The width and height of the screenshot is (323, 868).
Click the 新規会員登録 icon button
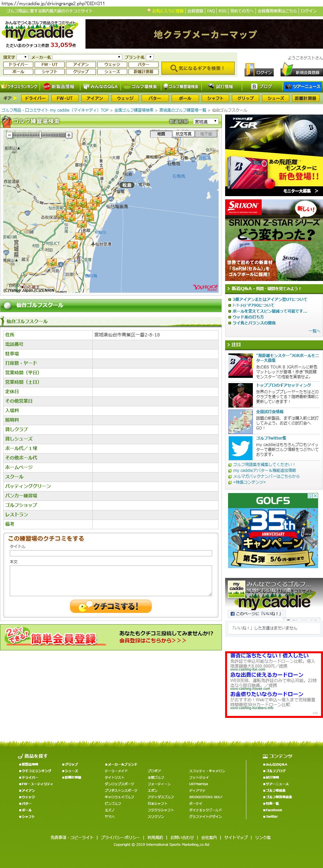[x=301, y=70]
